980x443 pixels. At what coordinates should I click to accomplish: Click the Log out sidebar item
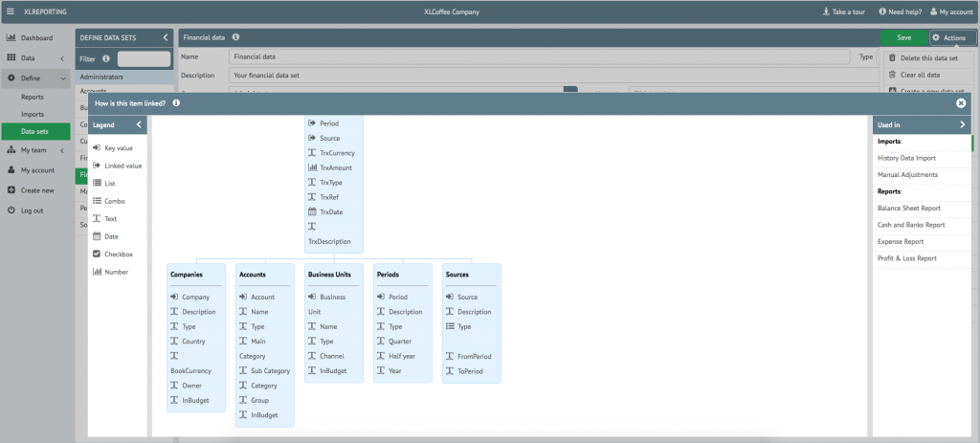coord(32,210)
